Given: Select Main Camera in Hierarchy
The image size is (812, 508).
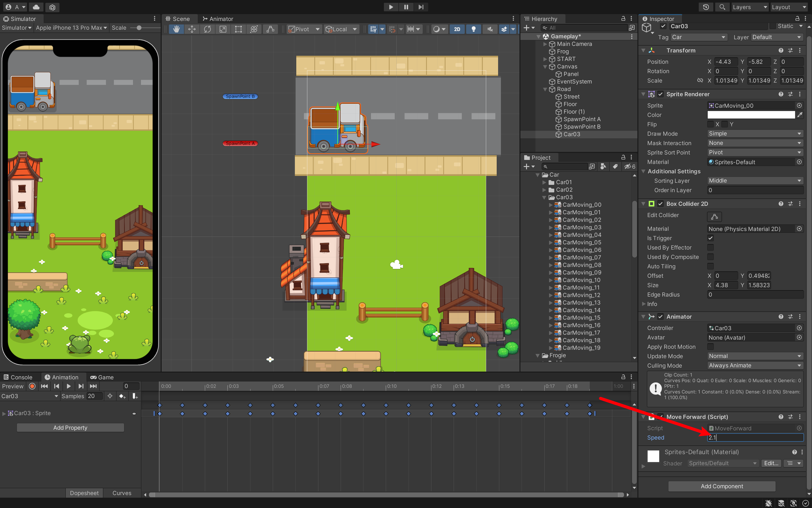Looking at the screenshot, I should (x=574, y=44).
